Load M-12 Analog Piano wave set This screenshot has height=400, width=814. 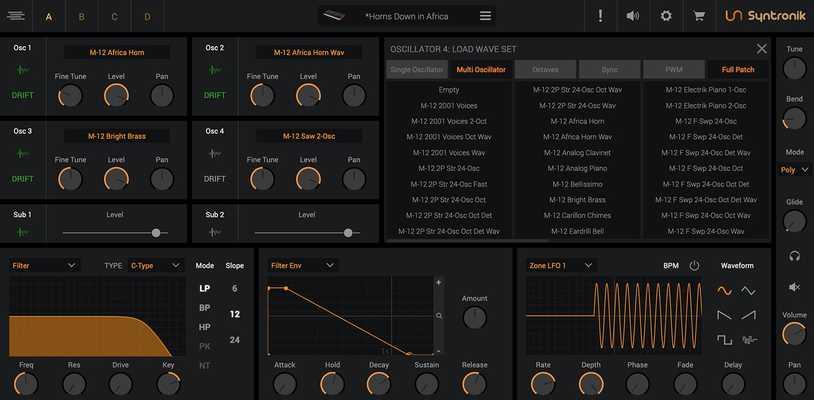(577, 169)
